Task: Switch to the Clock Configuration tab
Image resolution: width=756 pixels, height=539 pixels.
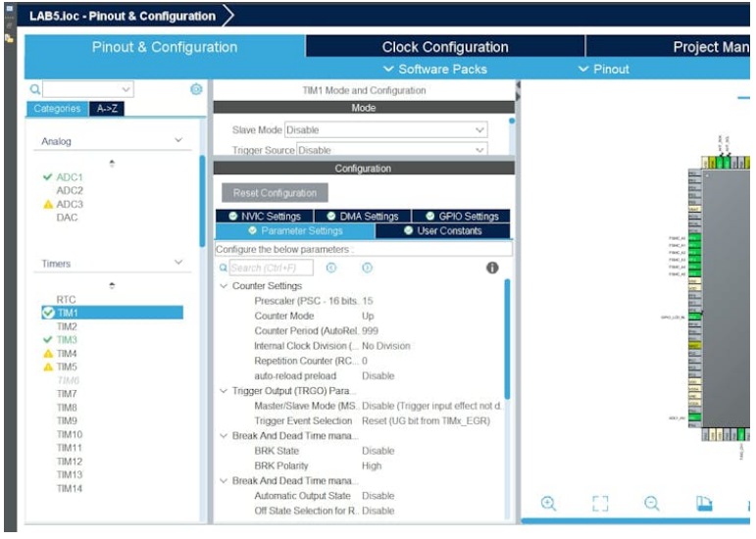Action: [445, 47]
